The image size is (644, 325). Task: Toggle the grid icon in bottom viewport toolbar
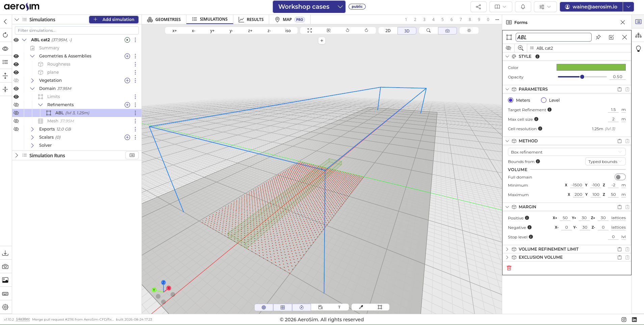click(x=283, y=307)
